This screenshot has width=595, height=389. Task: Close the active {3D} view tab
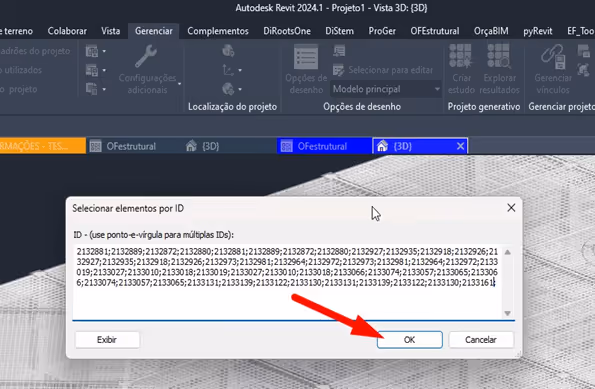[460, 146]
